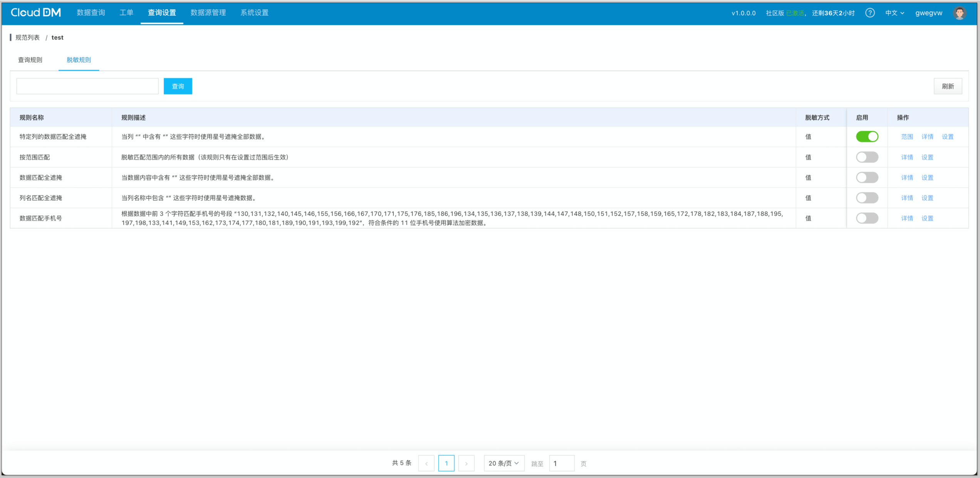The width and height of the screenshot is (980, 478).
Task: Open 范围 link for first rule
Action: pyautogui.click(x=907, y=136)
